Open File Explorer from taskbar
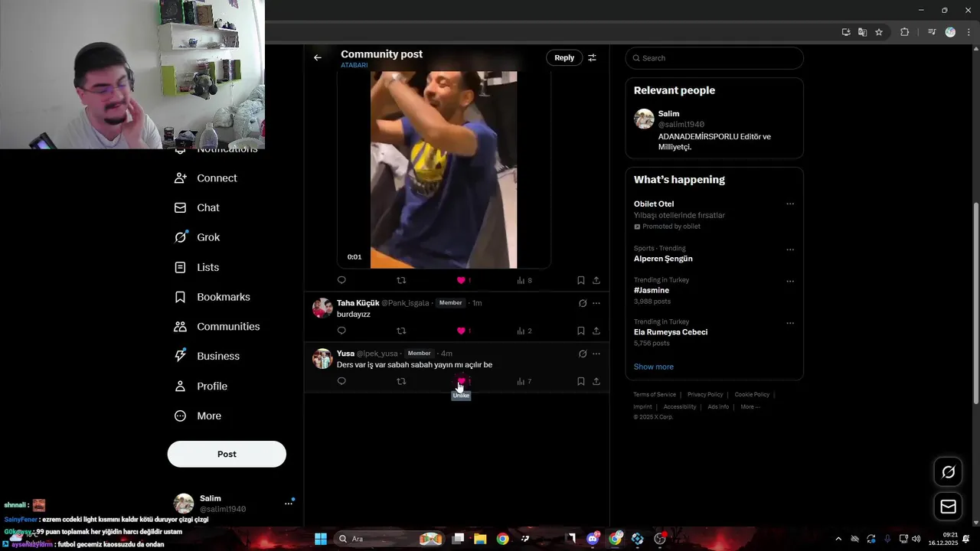 480,539
